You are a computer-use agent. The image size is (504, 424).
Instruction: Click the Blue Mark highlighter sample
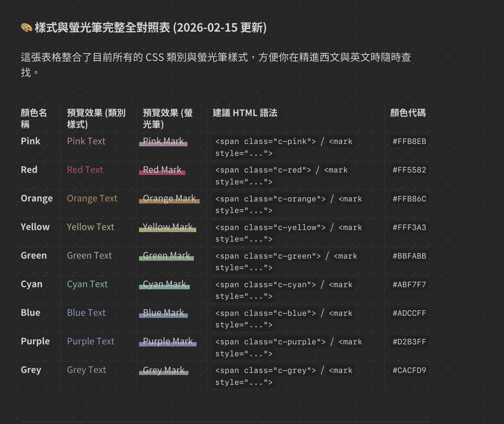[x=164, y=313]
